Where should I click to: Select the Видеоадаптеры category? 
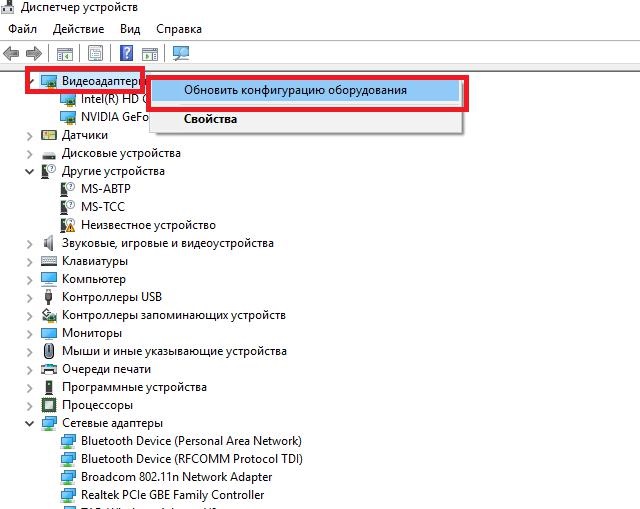(x=101, y=81)
